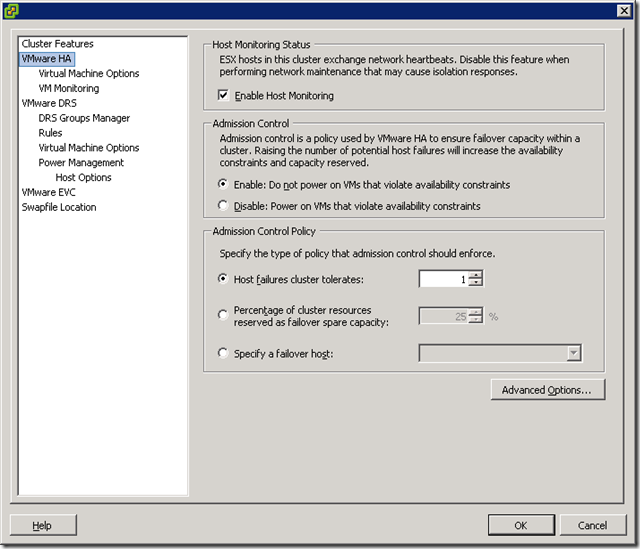Select Disable admission control radio button
Viewport: 640px width, 549px height.
tap(222, 205)
